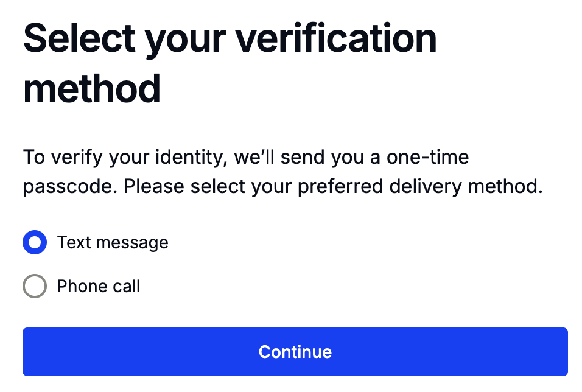Switch the selection to Phone call
Viewport: 582px width, 392px height.
tap(35, 286)
